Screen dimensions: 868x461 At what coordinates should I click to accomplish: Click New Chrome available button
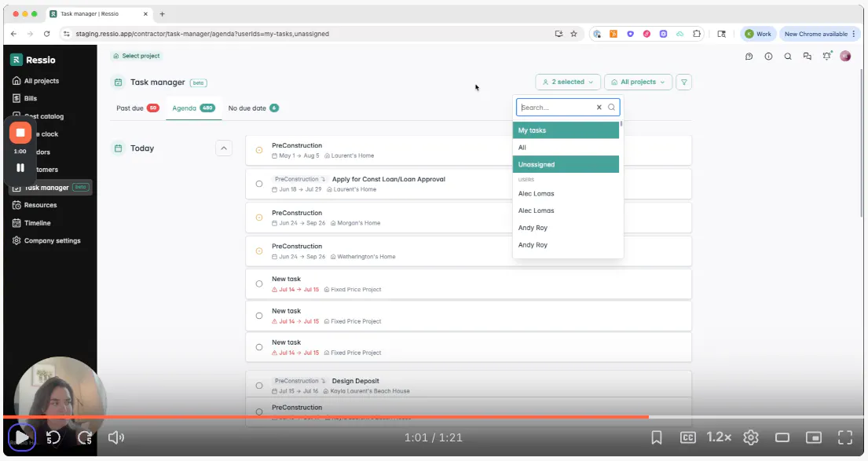pyautogui.click(x=819, y=34)
